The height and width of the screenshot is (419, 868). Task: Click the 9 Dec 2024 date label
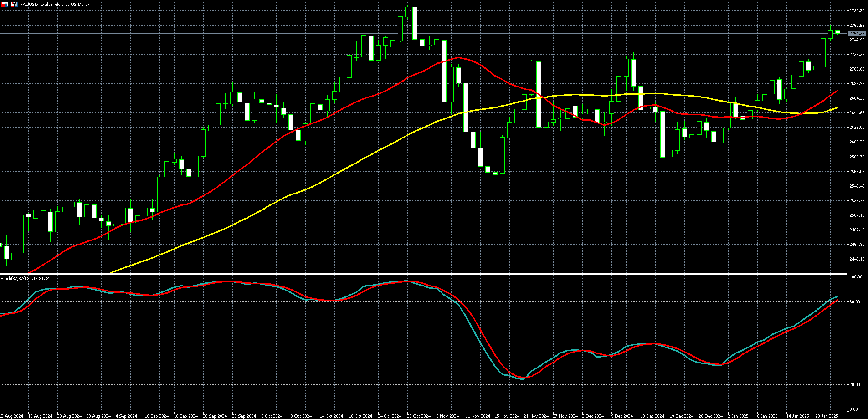click(x=622, y=416)
